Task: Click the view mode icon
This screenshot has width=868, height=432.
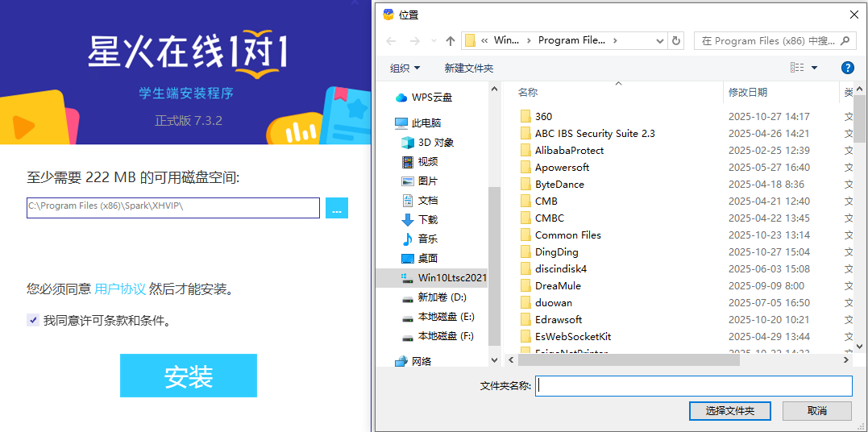Action: tap(797, 68)
